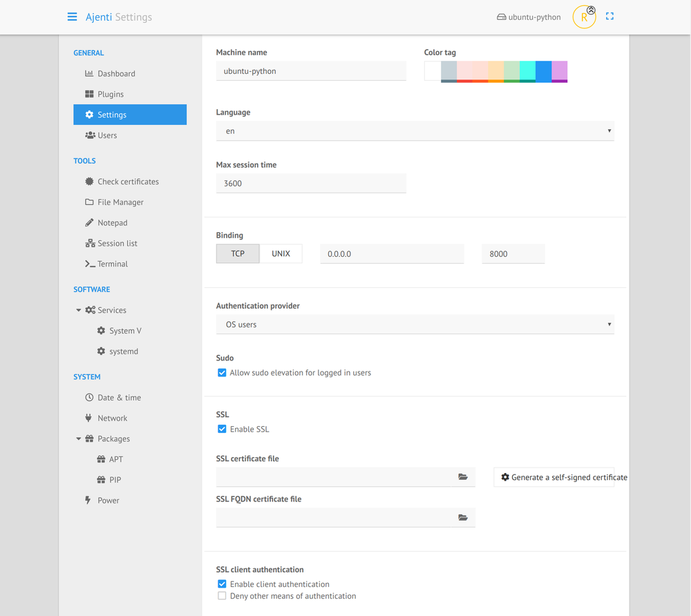691x616 pixels.
Task: Open the File Manager
Action: [x=120, y=202]
